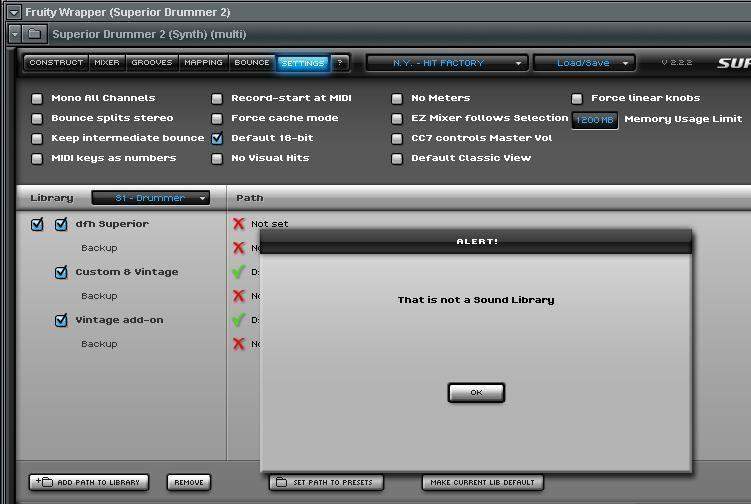Viewport: 751px width, 504px height.
Task: Toggle CC7 controls Master Vol
Action: tap(397, 138)
